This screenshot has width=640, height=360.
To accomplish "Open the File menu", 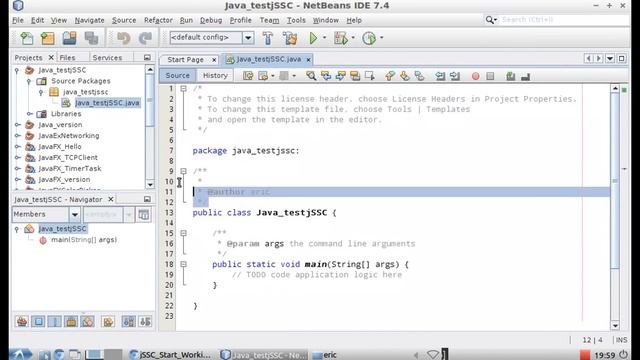I will [18, 20].
